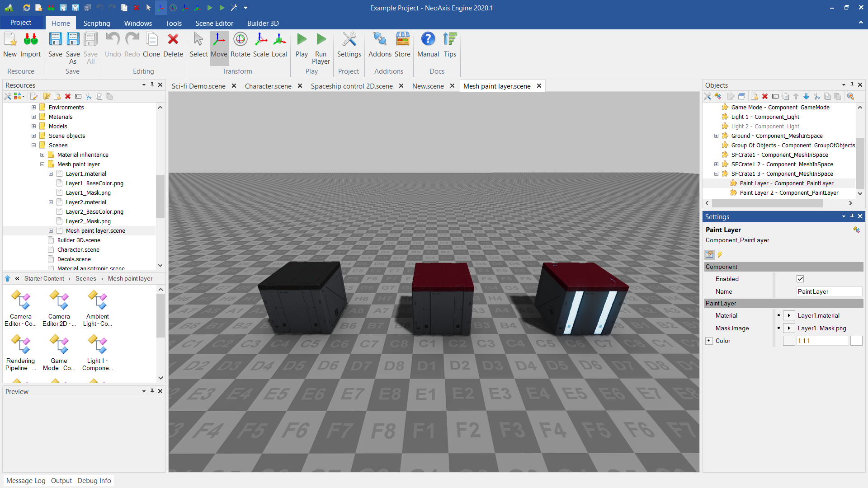Open the Material reference dropdown arrow
Image resolution: width=868 pixels, height=488 pixels.
click(789, 315)
